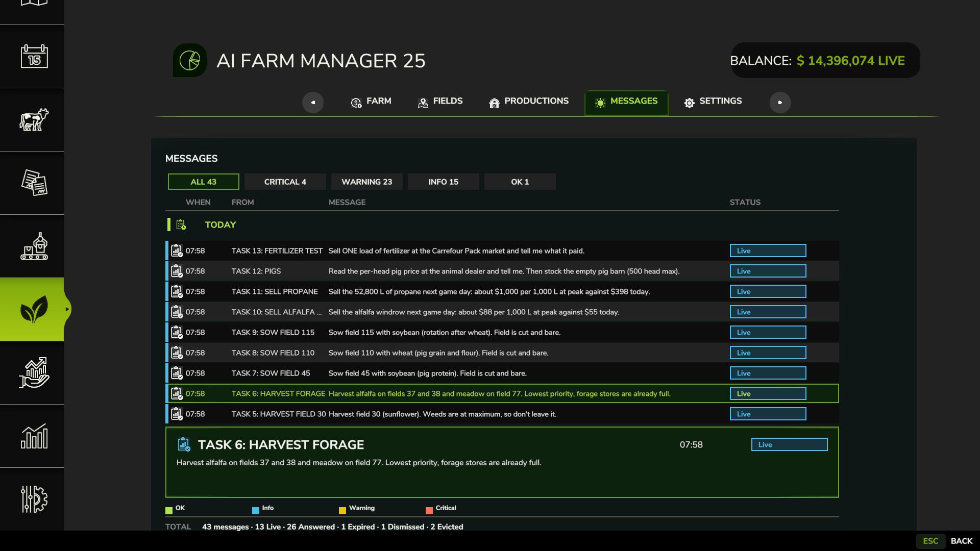Open the SETTINGS tab
This screenshot has height=551, width=980.
713,102
